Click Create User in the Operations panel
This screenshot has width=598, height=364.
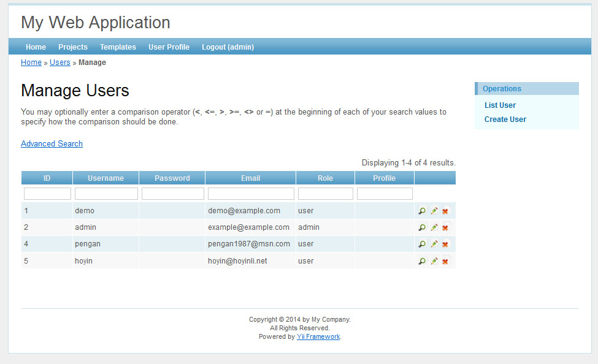click(505, 119)
